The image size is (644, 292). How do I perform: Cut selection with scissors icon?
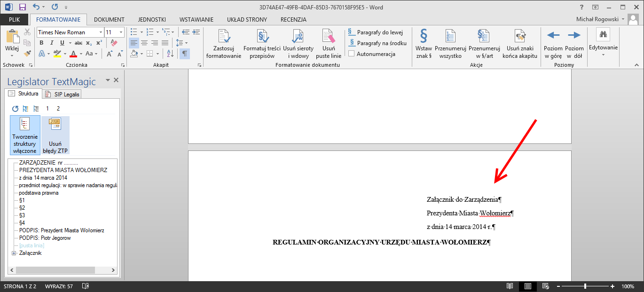coord(27,32)
